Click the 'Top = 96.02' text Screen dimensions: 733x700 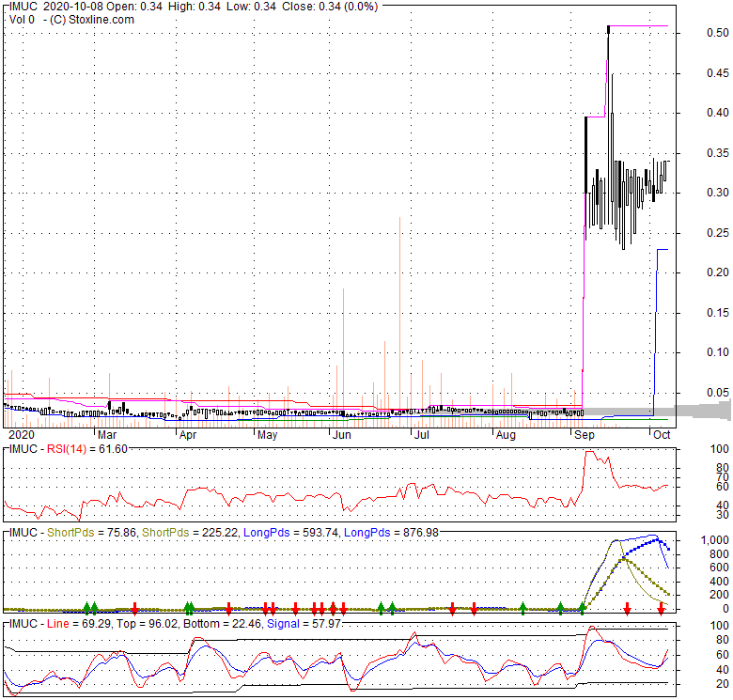(x=148, y=624)
